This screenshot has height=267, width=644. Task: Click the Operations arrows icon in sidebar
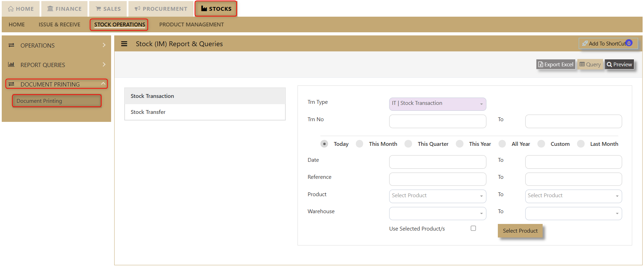click(11, 45)
